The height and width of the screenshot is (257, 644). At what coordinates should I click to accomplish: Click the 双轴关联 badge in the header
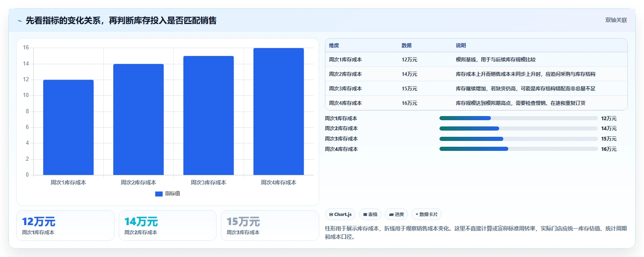click(616, 20)
